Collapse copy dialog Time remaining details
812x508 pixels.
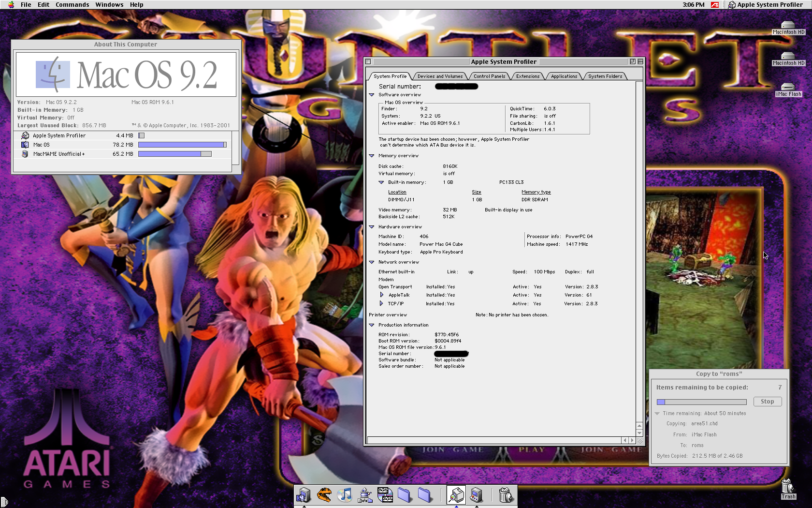click(657, 414)
